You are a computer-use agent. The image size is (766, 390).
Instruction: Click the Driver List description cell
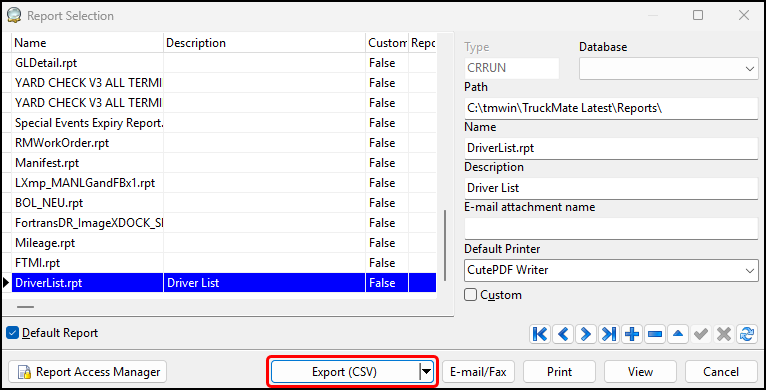click(264, 283)
